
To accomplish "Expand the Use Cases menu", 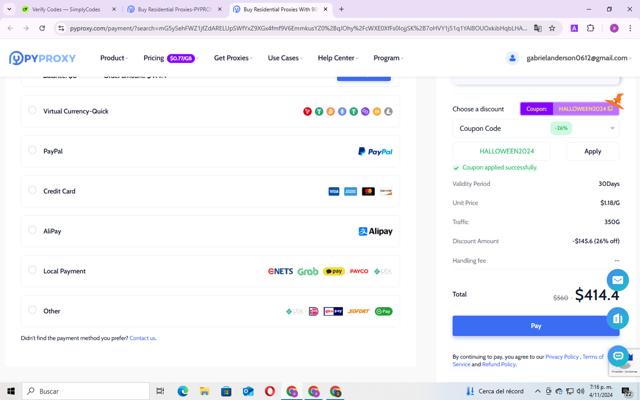I will coord(284,58).
